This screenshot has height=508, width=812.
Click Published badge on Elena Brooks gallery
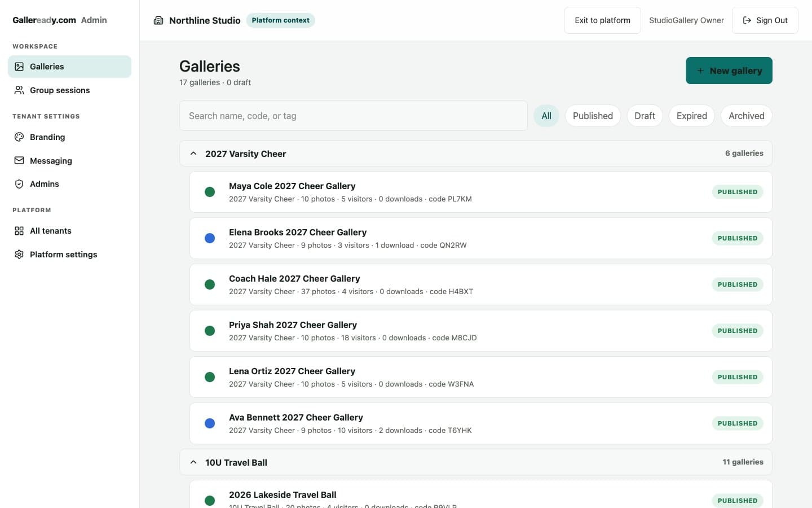738,238
